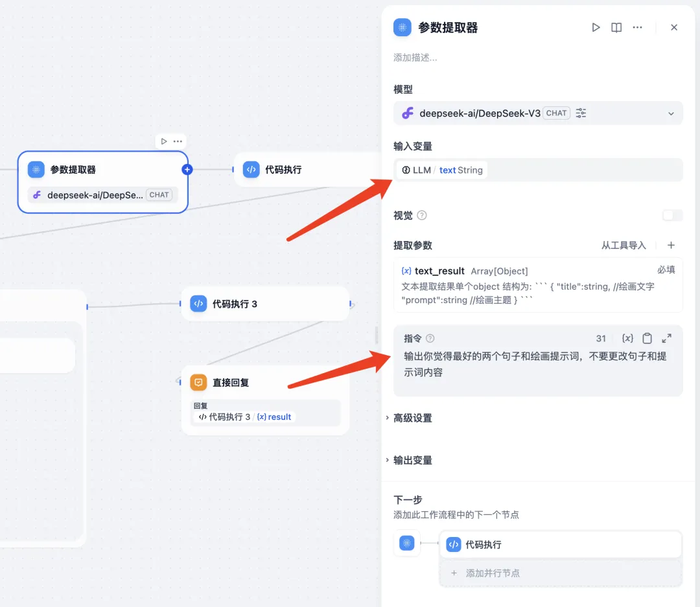Viewport: 700px width, 607px height.
Task: Select the 代码执行 3 node on canvas
Action: pos(265,304)
